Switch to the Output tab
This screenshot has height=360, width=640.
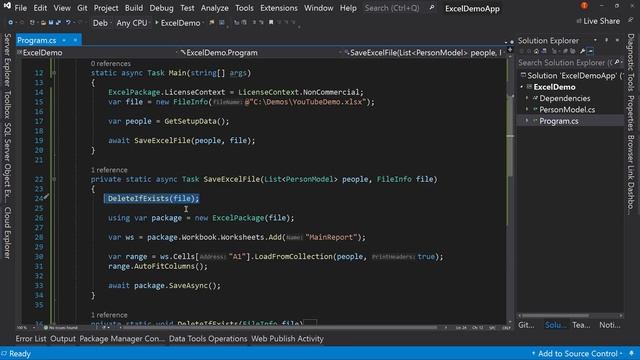pos(63,339)
